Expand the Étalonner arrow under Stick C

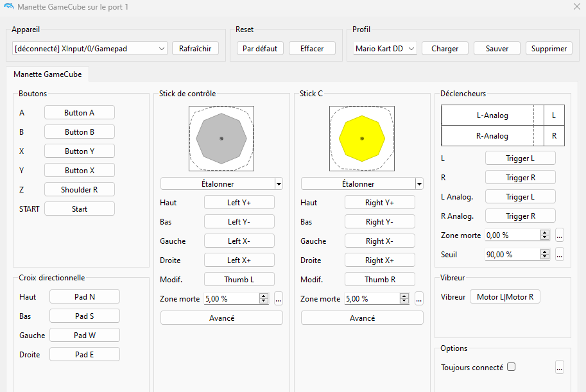pyautogui.click(x=419, y=183)
